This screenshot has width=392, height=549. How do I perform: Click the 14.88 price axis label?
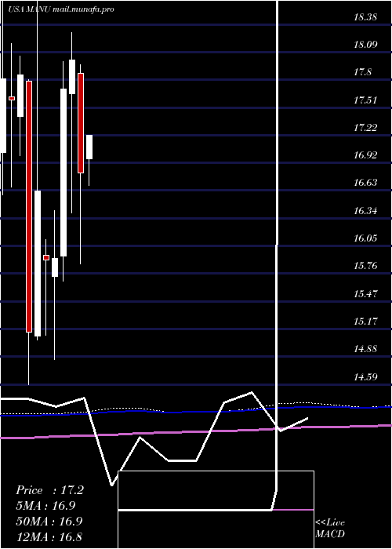click(x=365, y=348)
